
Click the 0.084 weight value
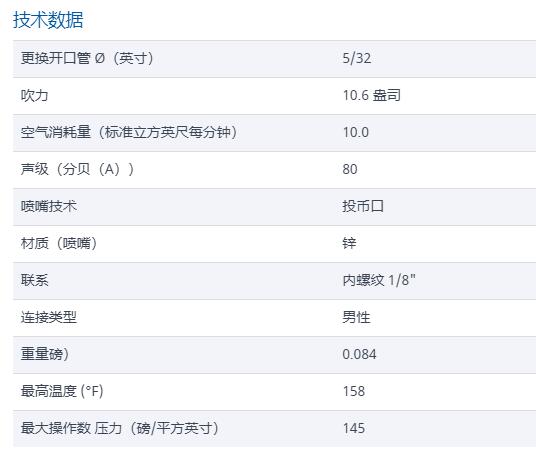pyautogui.click(x=359, y=354)
